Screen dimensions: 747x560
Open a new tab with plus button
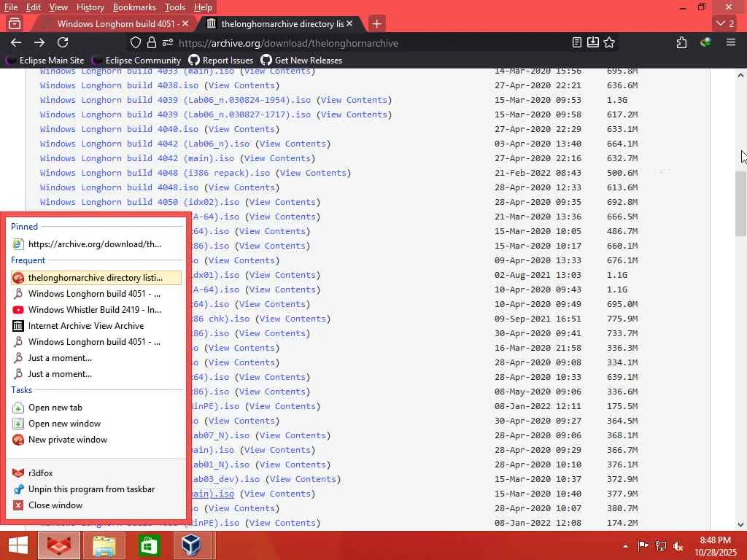tap(377, 24)
